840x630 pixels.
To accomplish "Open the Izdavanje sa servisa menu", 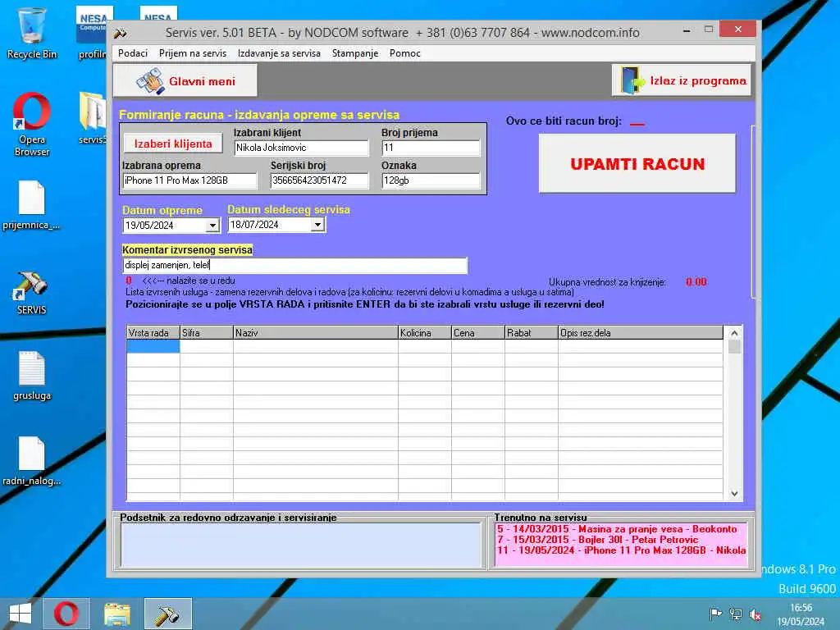I will pyautogui.click(x=279, y=53).
